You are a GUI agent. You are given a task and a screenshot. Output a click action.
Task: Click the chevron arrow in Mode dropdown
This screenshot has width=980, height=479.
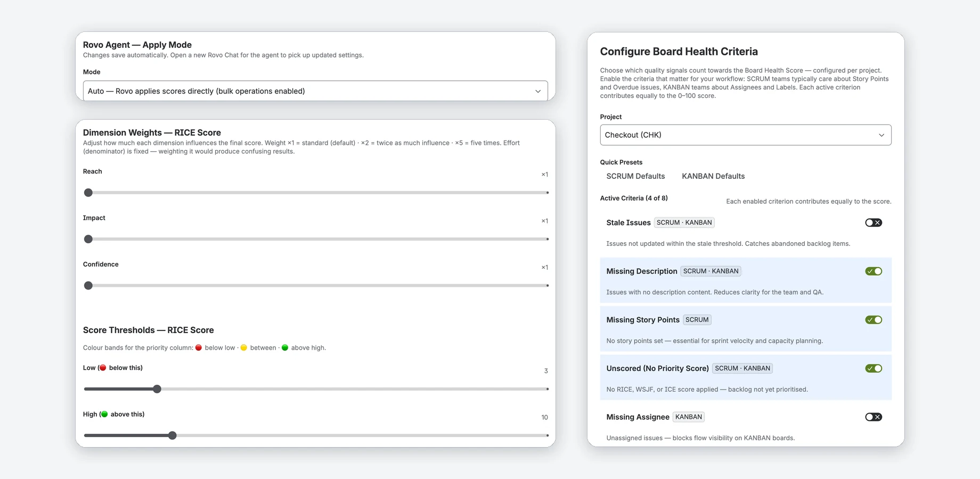tap(538, 92)
